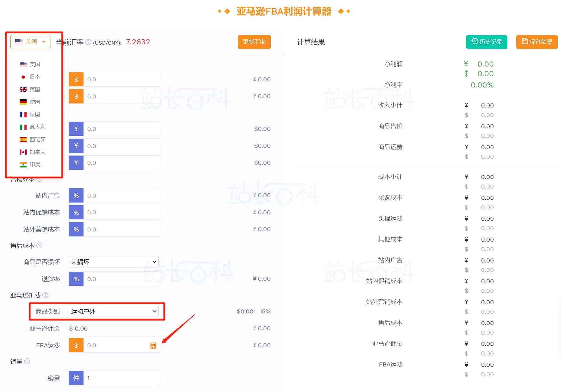Click the UK flag icon for 英国

pyautogui.click(x=23, y=89)
